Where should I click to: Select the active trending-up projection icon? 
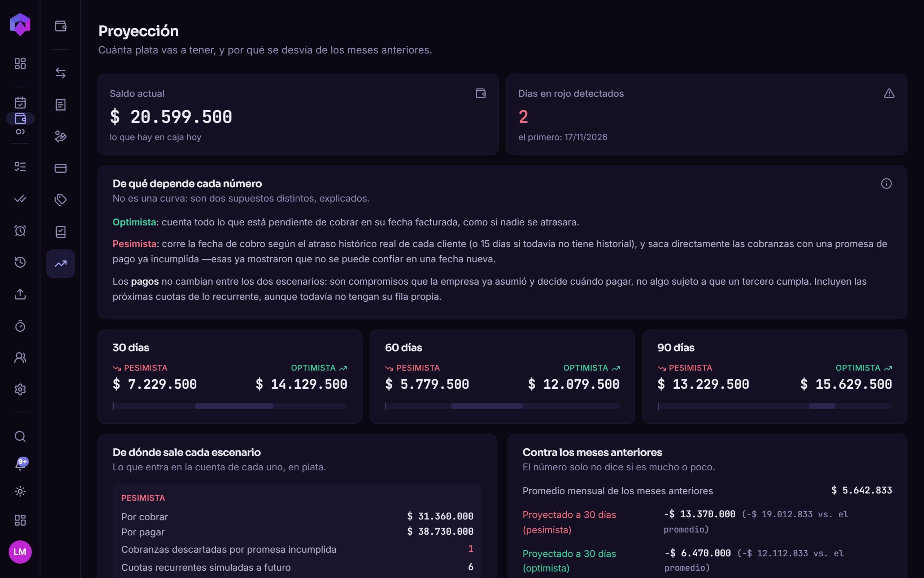[60, 264]
